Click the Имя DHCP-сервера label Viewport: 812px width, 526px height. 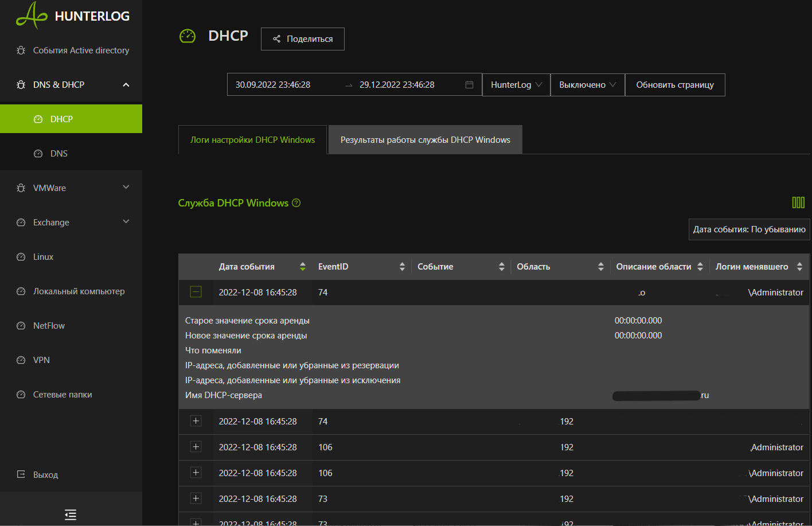point(224,395)
